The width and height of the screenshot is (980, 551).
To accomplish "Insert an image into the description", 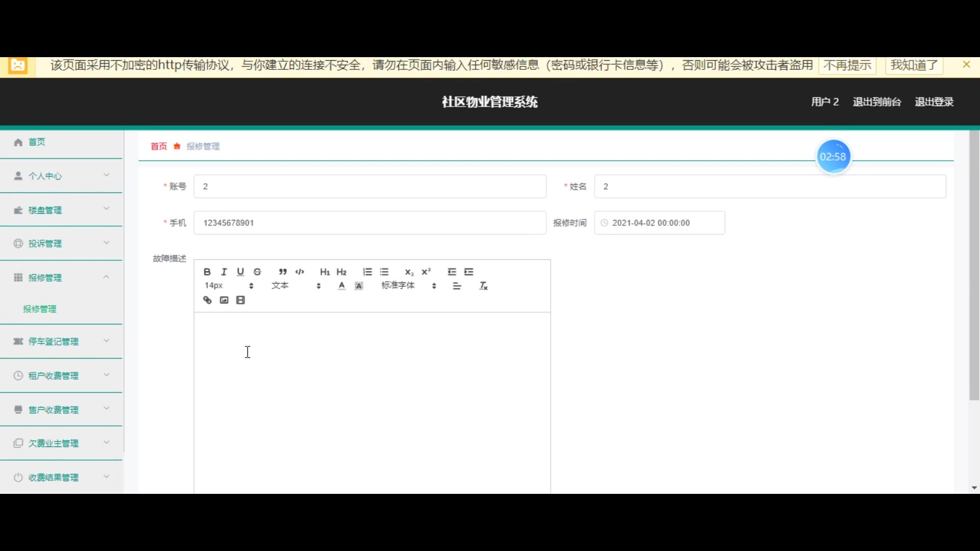I will click(224, 300).
